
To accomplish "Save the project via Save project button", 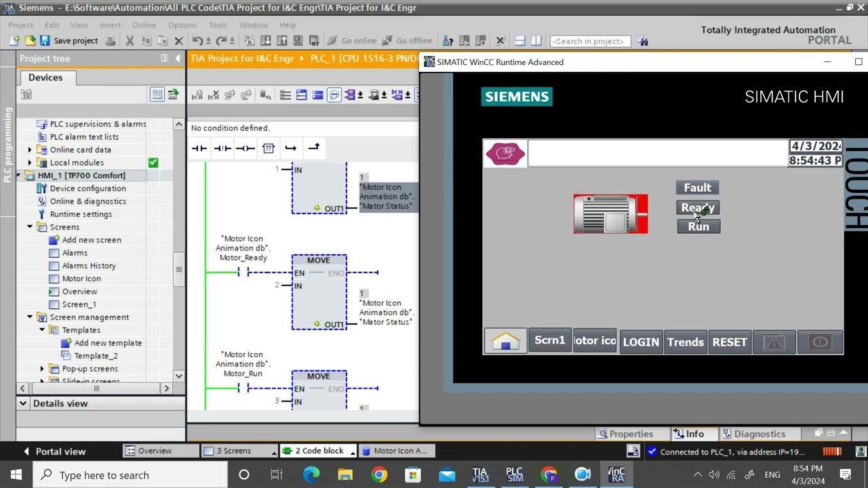I will (x=68, y=41).
